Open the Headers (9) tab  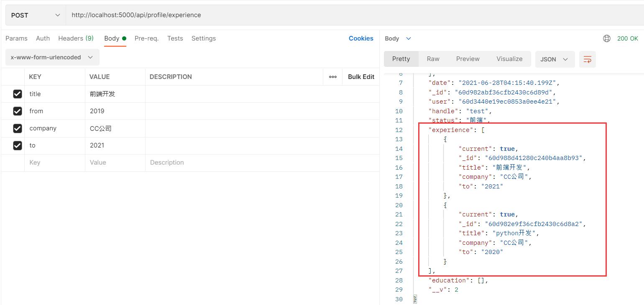(x=76, y=38)
